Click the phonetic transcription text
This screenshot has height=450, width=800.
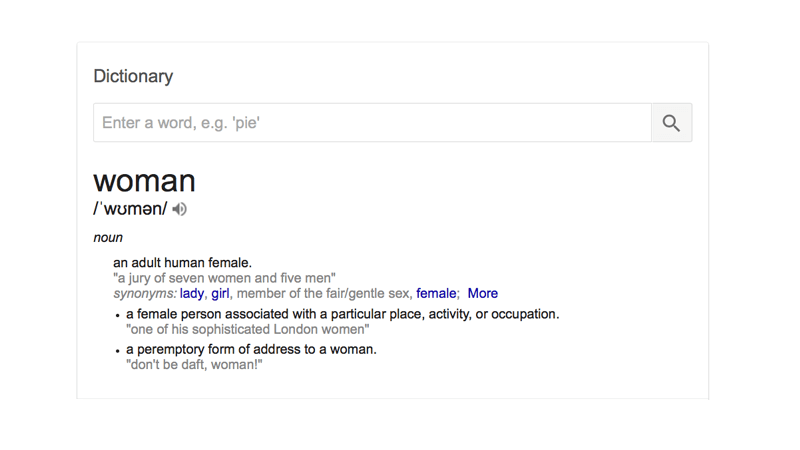pyautogui.click(x=130, y=209)
